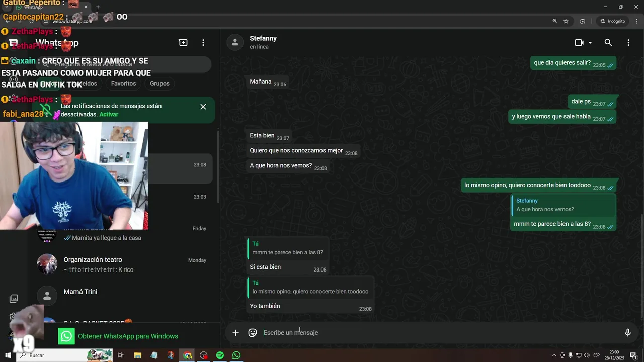Click the quoted 'A que hora nos vemos?' reply preview
644x362 pixels.
pyautogui.click(x=563, y=205)
